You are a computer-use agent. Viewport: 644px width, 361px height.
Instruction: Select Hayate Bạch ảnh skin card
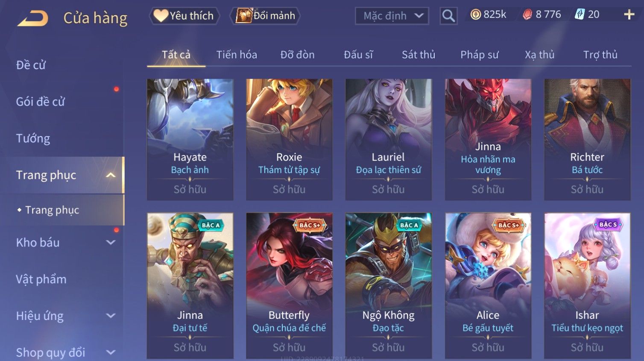click(190, 140)
